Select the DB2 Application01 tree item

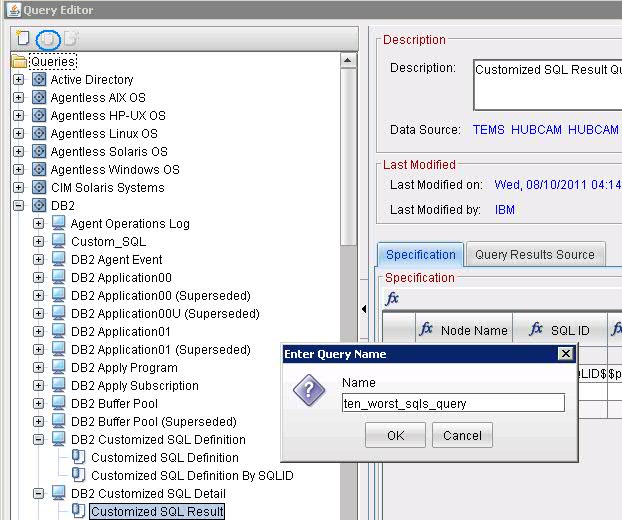pos(121,332)
